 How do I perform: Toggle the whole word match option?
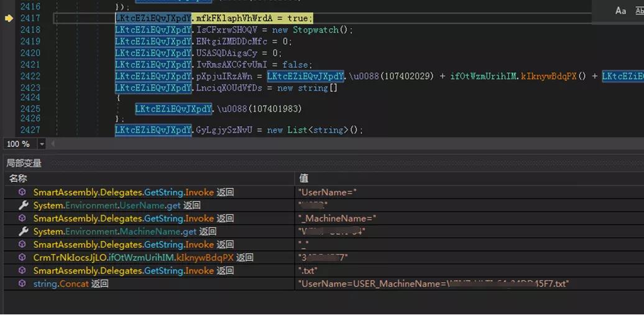pos(638,11)
